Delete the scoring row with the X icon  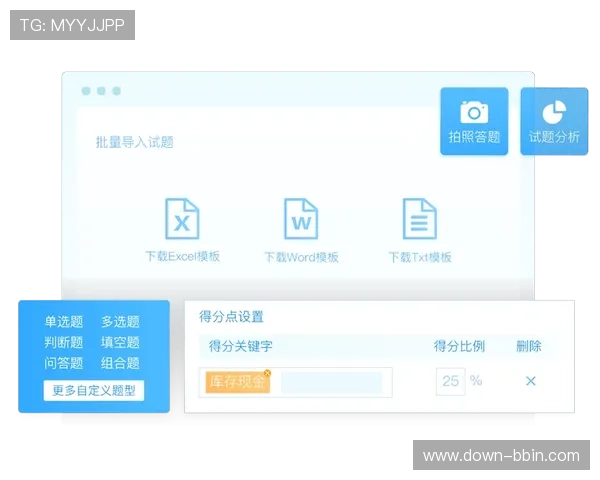pos(530,381)
